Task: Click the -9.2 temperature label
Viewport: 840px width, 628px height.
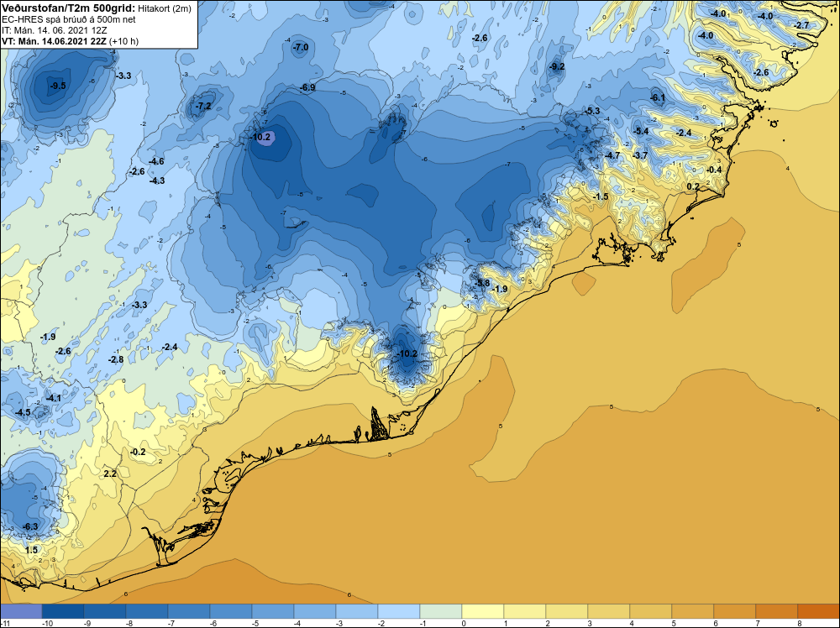Action: tap(557, 66)
